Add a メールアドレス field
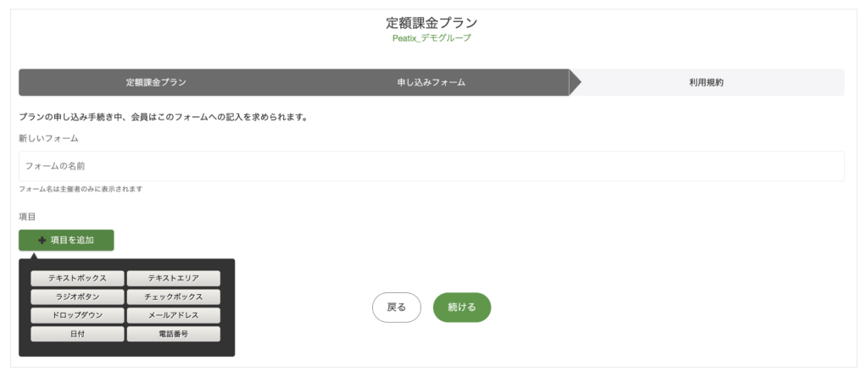The height and width of the screenshot is (377, 868). coord(173,315)
